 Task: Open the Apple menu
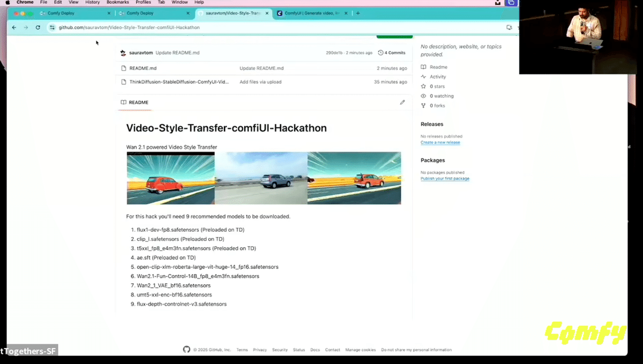[8, 2]
